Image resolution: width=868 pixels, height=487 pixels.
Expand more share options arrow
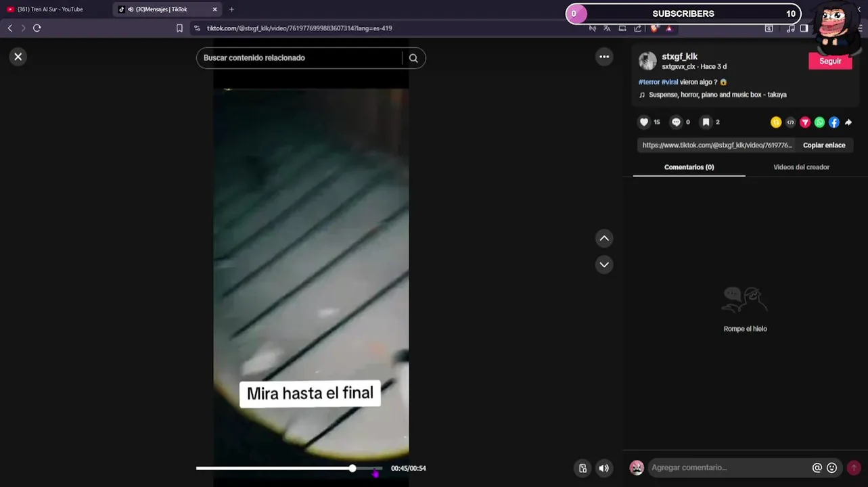[848, 122]
